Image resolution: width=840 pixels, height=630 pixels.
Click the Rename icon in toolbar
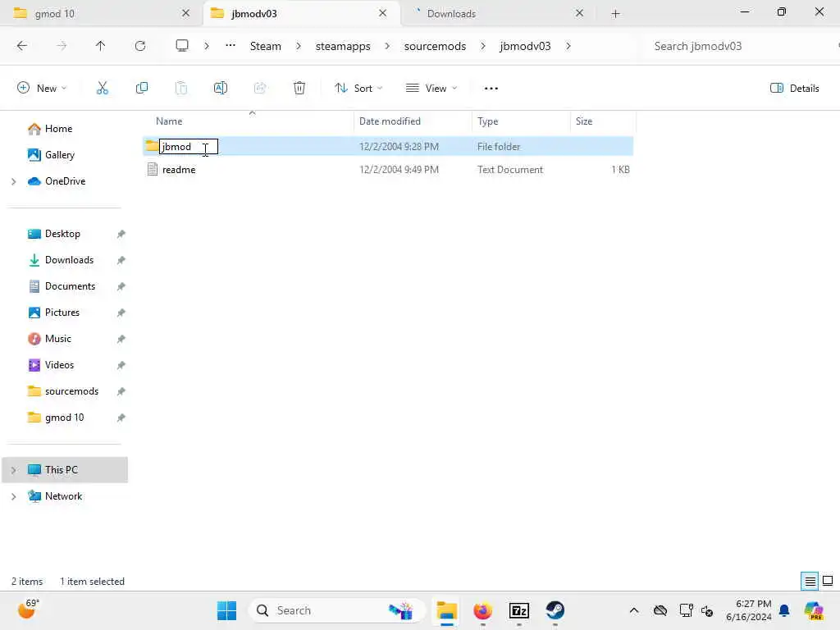(220, 88)
